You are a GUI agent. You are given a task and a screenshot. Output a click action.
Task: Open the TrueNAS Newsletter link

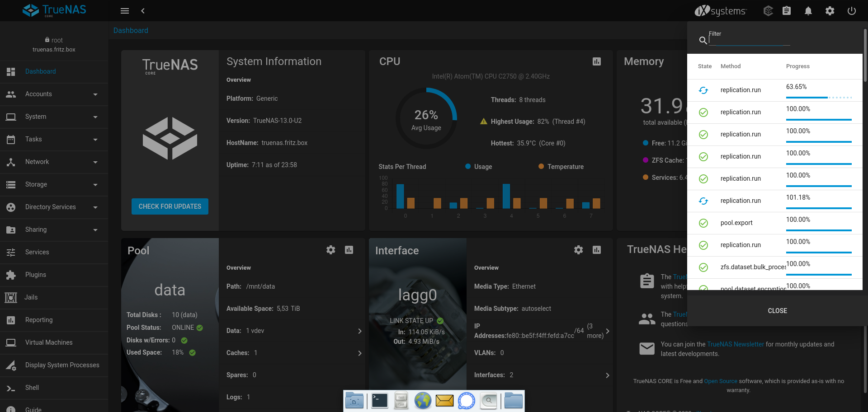(735, 344)
